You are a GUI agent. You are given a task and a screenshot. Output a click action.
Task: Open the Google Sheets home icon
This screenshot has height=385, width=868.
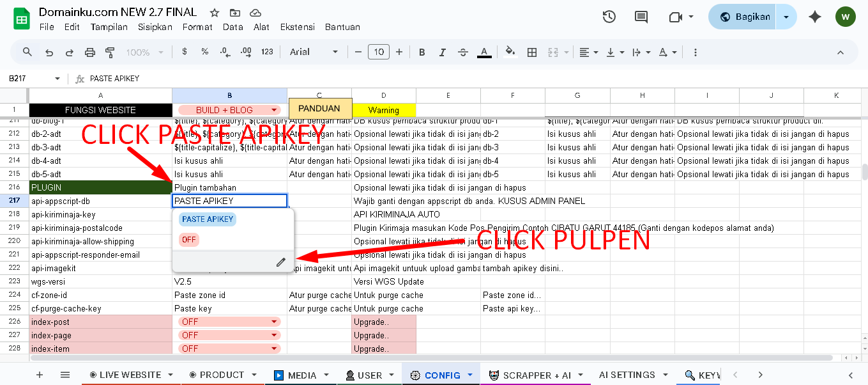coord(22,19)
